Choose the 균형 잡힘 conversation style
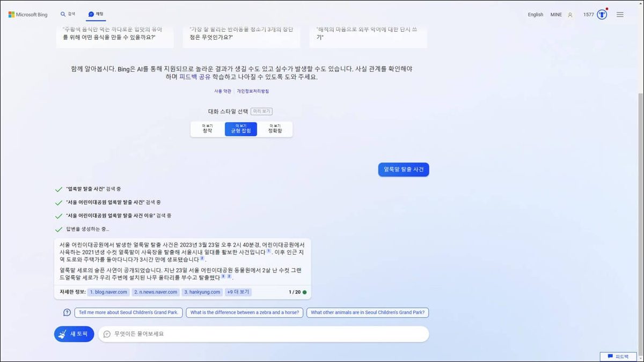Image resolution: width=644 pixels, height=362 pixels. [x=241, y=129]
